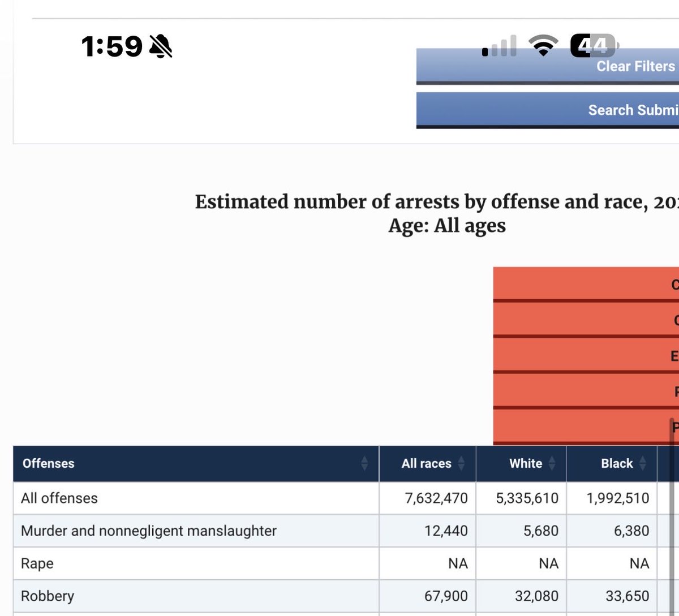This screenshot has width=679, height=616.
Task: Select the Rape row label
Action: [37, 564]
